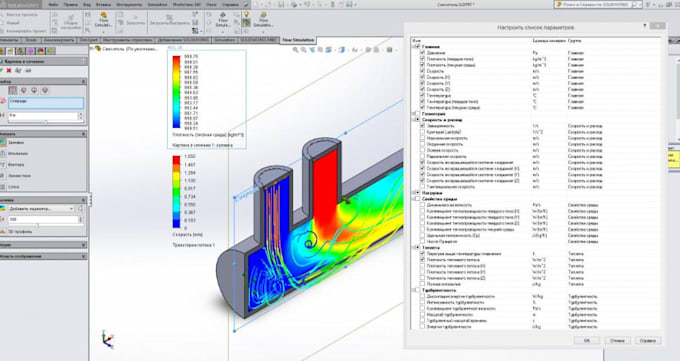This screenshot has height=361, width=680.
Task: Open the Вставка menu
Action: click(x=103, y=4)
